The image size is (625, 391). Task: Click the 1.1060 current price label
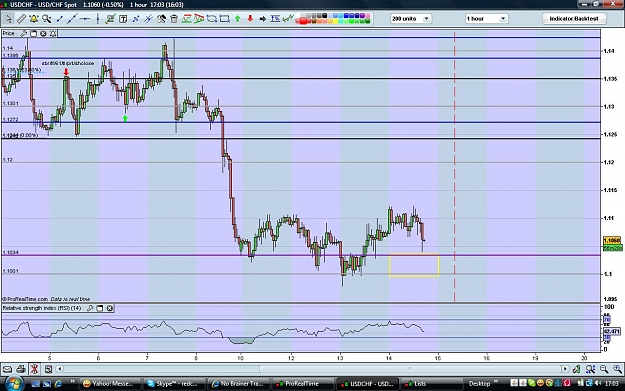click(612, 241)
